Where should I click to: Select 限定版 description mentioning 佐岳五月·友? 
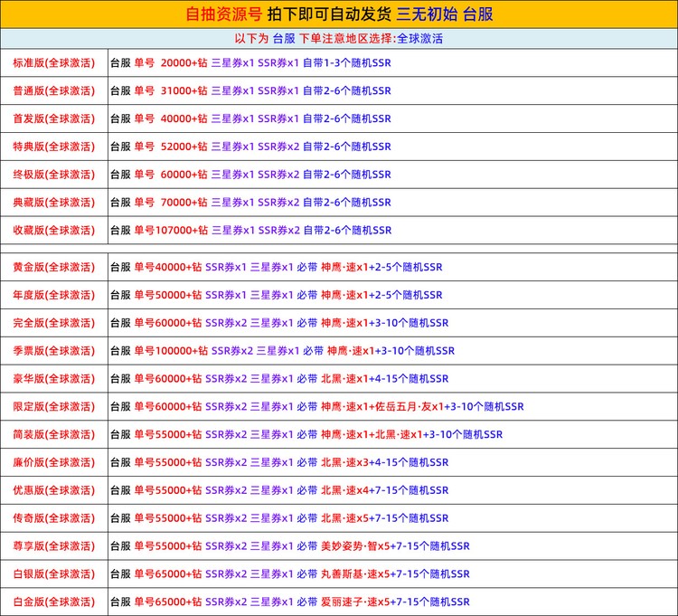[x=316, y=407]
